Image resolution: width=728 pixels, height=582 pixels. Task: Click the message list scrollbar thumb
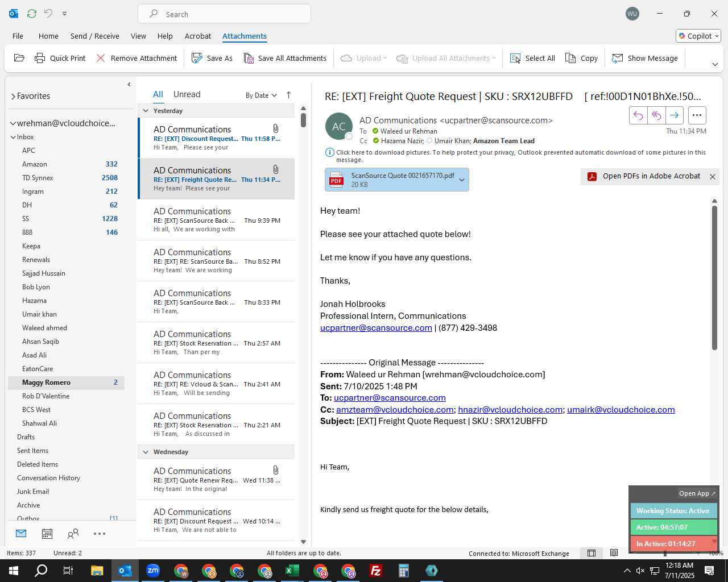[x=303, y=120]
